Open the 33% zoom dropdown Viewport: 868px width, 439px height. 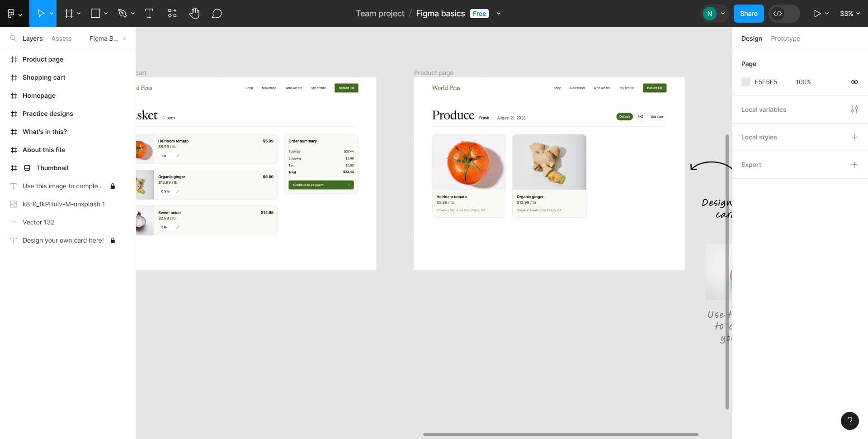click(850, 14)
